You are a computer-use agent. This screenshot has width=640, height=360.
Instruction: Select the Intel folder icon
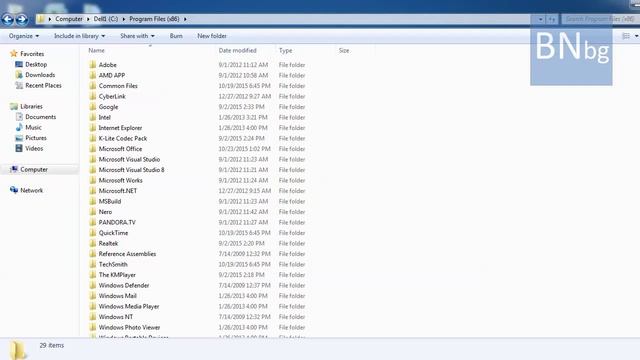coord(93,117)
